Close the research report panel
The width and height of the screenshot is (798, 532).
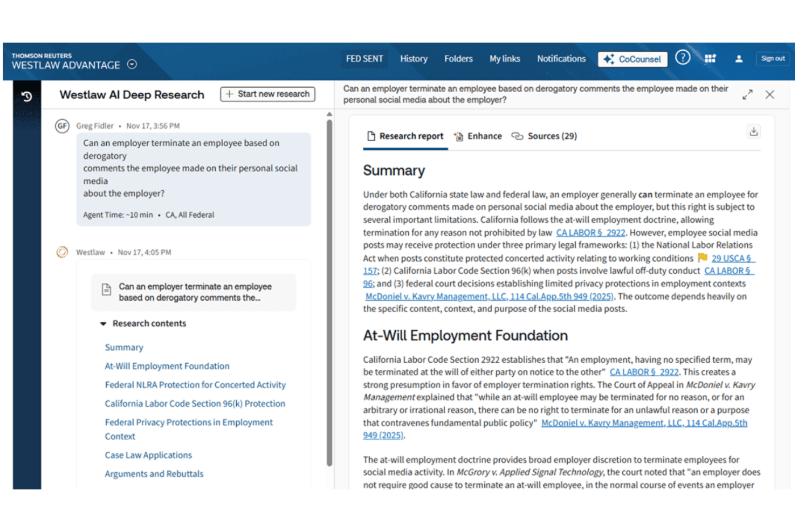[x=769, y=95]
